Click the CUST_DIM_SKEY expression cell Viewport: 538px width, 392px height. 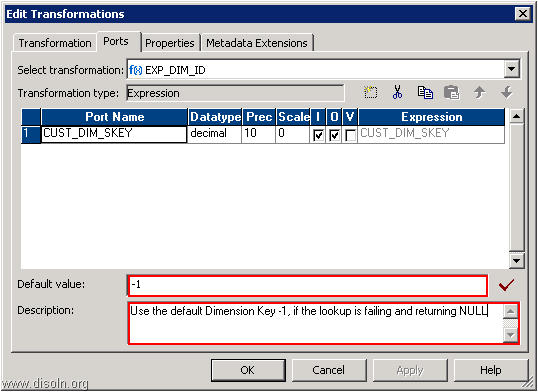click(431, 134)
